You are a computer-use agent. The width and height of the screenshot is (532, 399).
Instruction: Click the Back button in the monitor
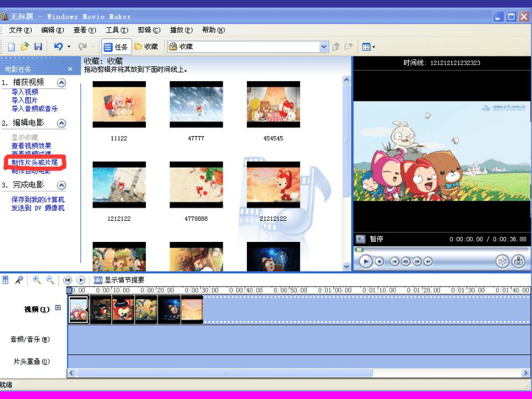[395, 262]
